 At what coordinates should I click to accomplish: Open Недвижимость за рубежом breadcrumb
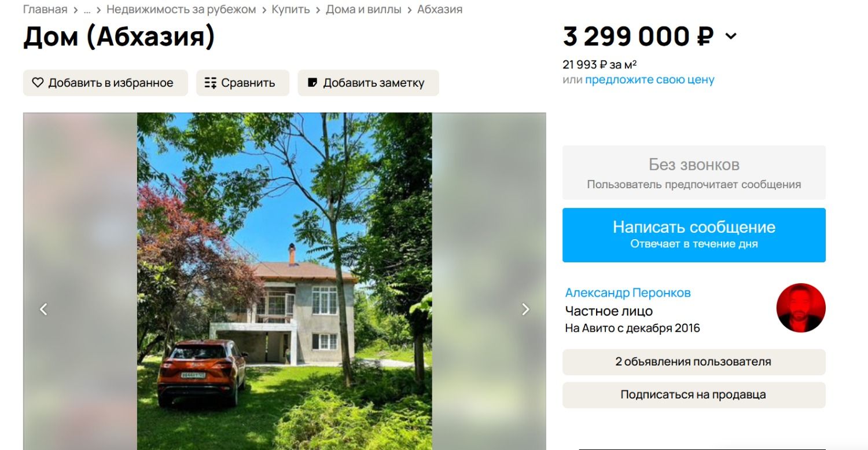pyautogui.click(x=181, y=10)
